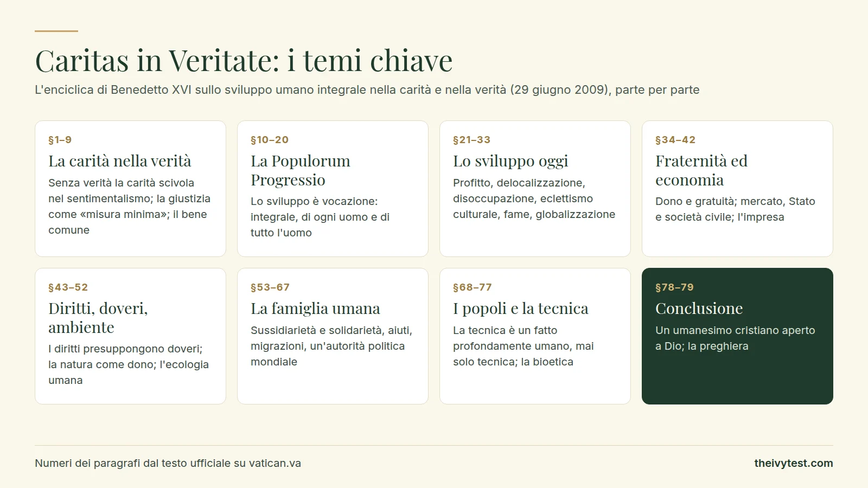Select the text 'Lo sviluppo è vocazione'
Image resolution: width=868 pixels, height=488 pixels.
coord(312,201)
